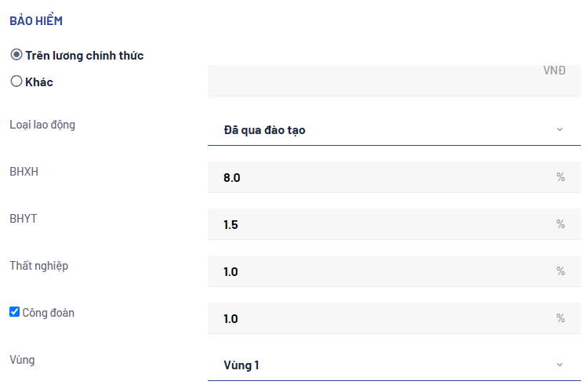The image size is (588, 392).
Task: Click the empty VNĐ salary amount field
Action: pos(368,82)
